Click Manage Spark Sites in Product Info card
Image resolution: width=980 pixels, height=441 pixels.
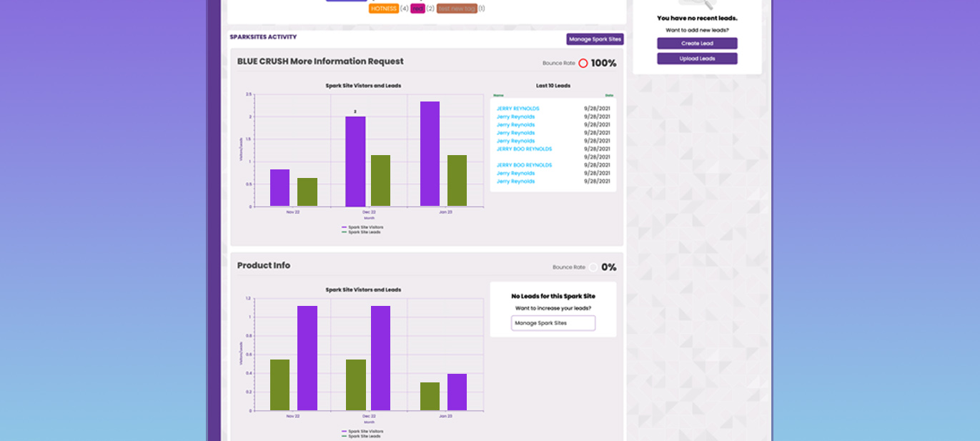553,323
